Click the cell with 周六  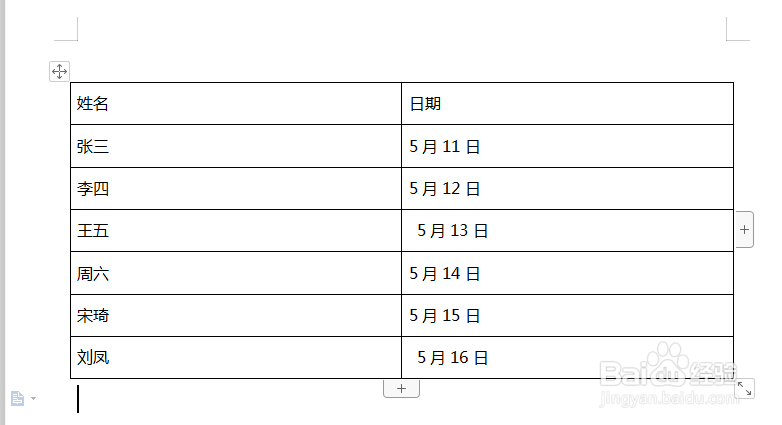(x=236, y=273)
